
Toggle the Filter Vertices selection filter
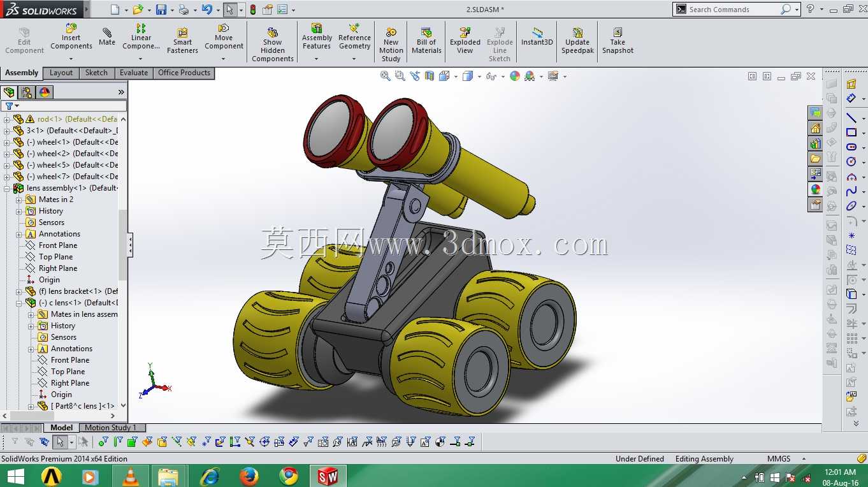coord(103,442)
